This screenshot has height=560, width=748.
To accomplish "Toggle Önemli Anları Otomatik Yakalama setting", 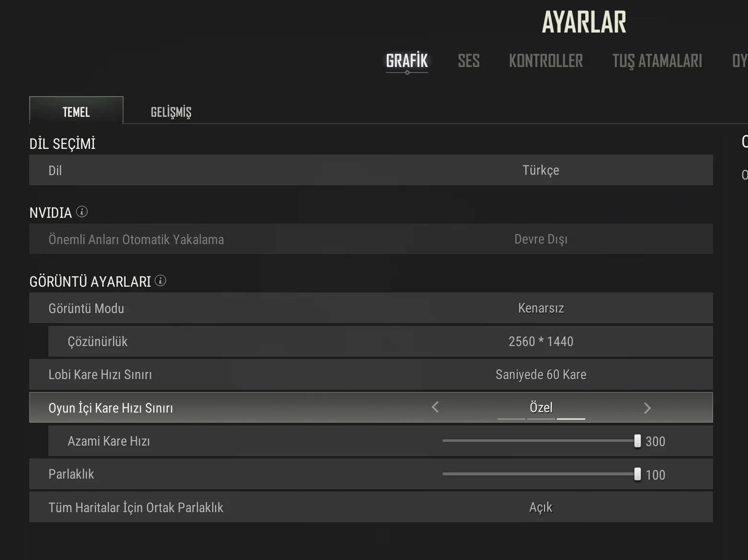I will 541,239.
